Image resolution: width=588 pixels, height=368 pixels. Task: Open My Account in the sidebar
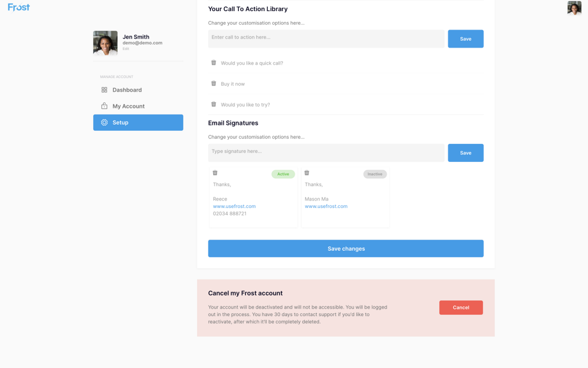click(x=129, y=106)
